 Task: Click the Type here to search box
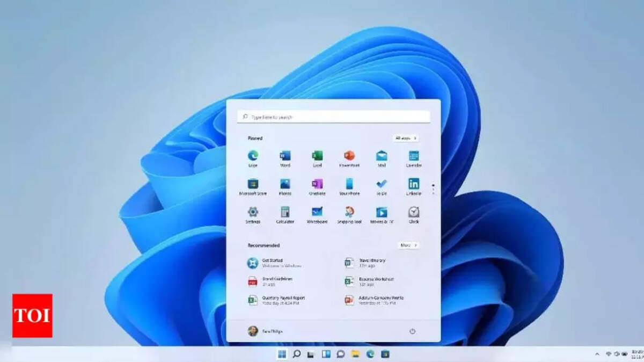point(333,117)
